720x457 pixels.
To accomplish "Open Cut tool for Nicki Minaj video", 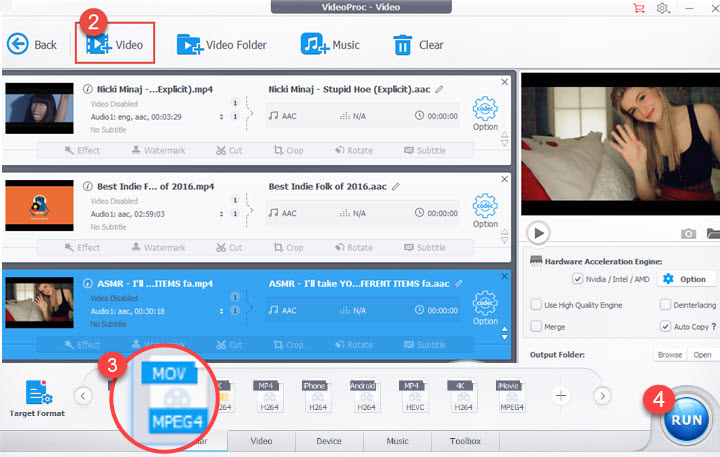I will click(x=229, y=150).
